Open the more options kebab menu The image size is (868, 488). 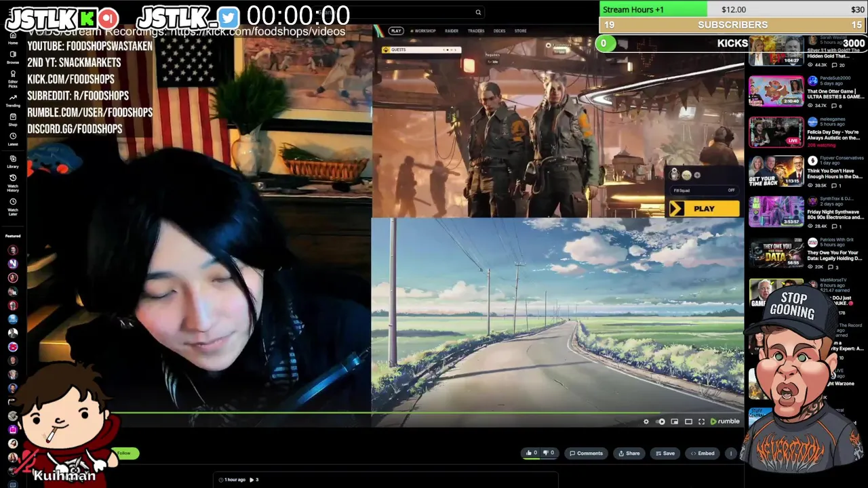[730, 453]
